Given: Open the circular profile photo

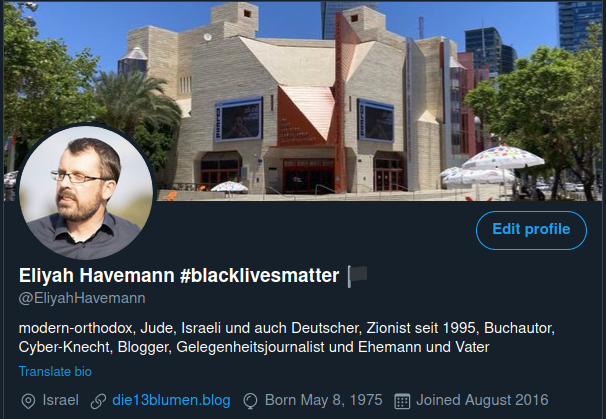Looking at the screenshot, I should [86, 192].
